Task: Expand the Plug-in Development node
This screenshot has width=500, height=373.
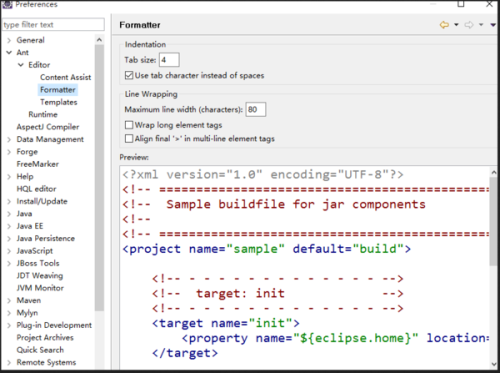Action: [9, 325]
